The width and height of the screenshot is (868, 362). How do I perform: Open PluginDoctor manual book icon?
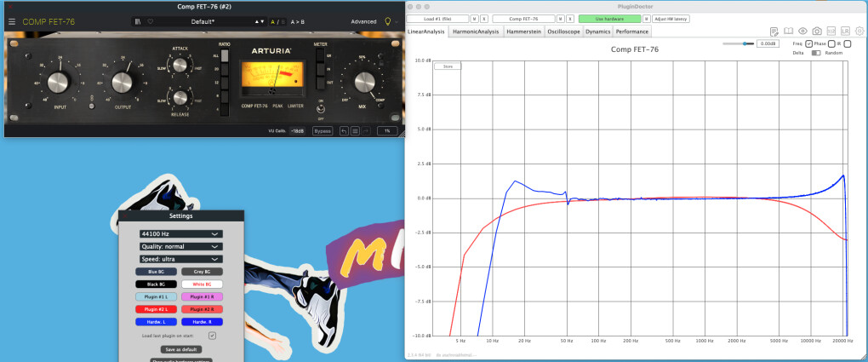point(788,31)
